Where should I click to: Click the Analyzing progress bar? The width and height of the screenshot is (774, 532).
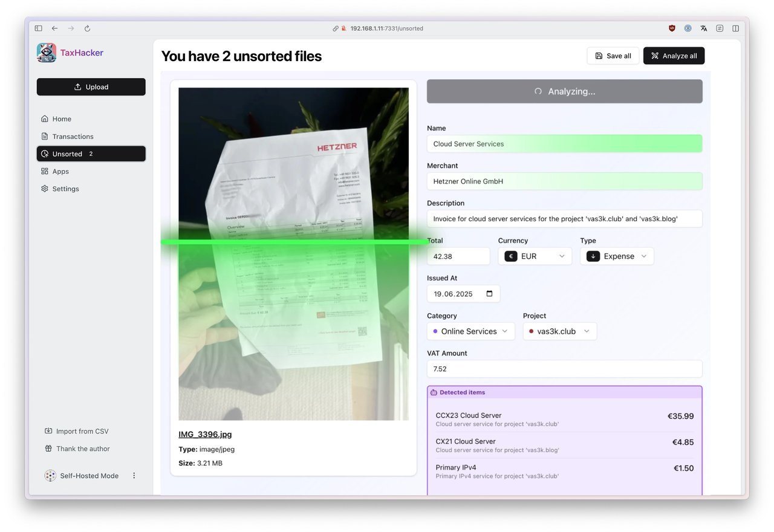click(564, 91)
